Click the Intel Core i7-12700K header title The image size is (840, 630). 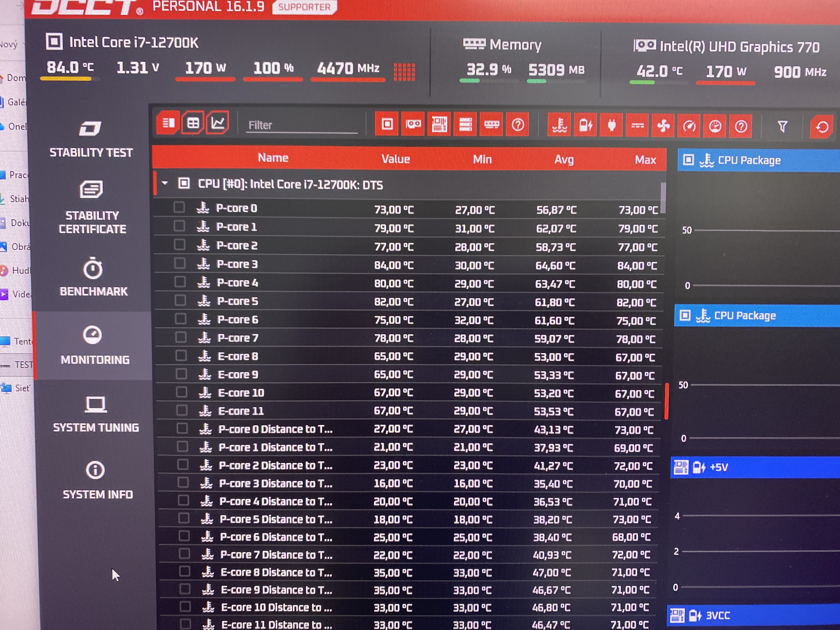(x=134, y=42)
